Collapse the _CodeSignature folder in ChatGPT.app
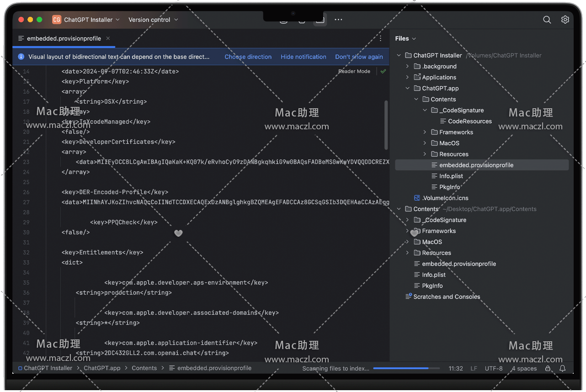 click(425, 110)
